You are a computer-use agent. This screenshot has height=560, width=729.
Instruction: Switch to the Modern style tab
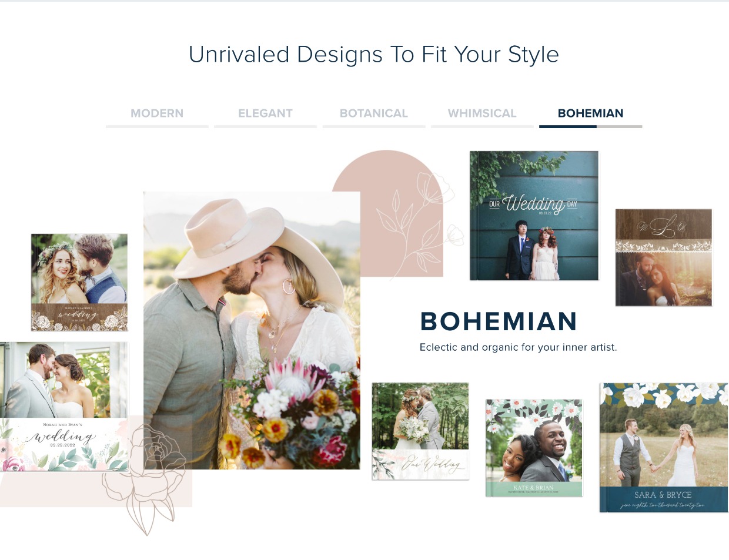(x=157, y=113)
